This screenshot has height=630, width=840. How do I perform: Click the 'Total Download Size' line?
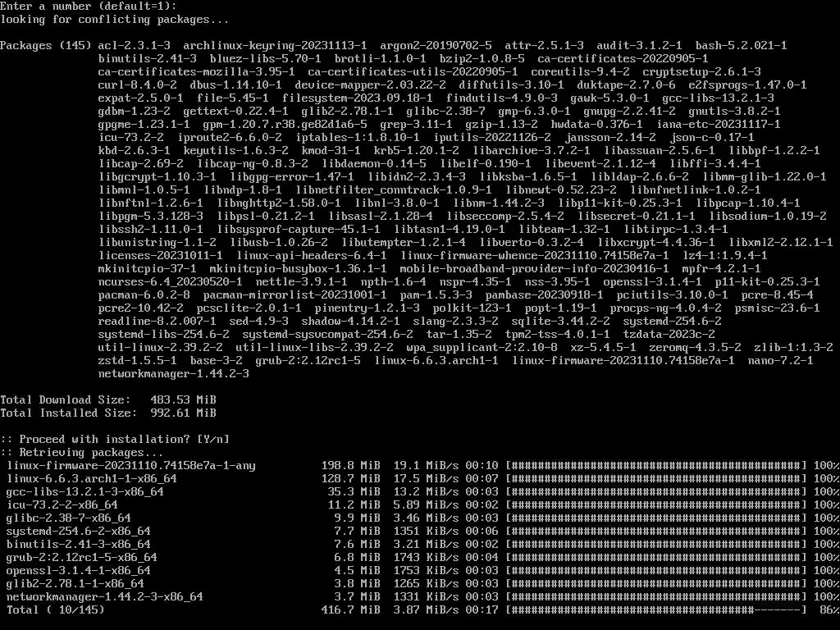pos(108,399)
